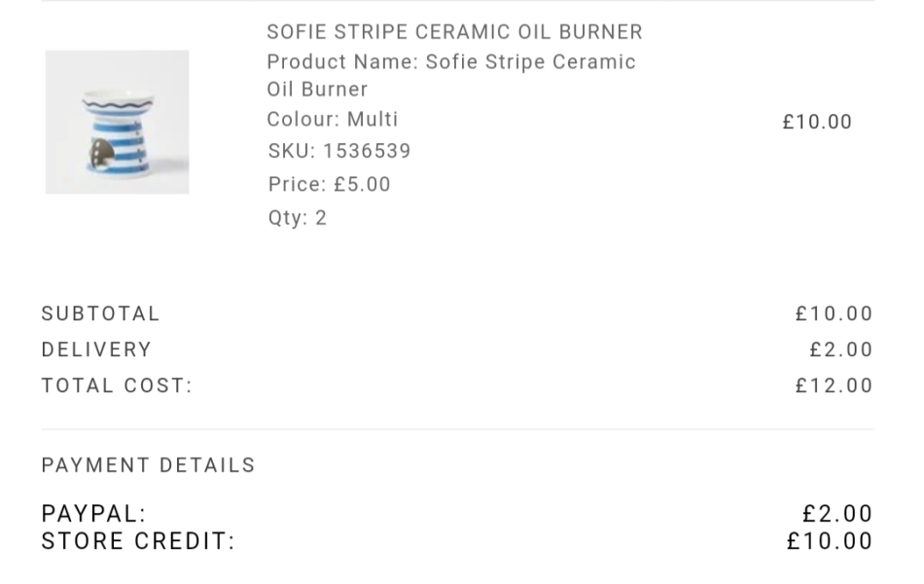
Task: Select the store credit amount £10.00
Action: pyautogui.click(x=830, y=541)
